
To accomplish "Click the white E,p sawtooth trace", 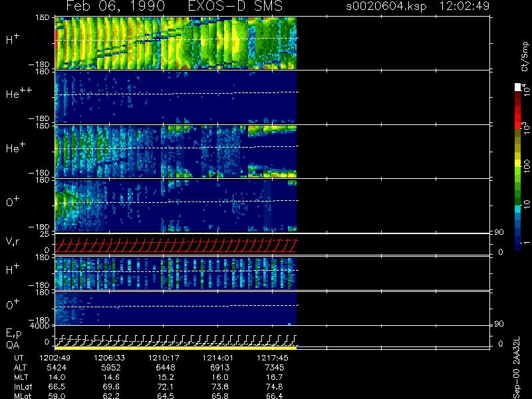I will coord(176,340).
